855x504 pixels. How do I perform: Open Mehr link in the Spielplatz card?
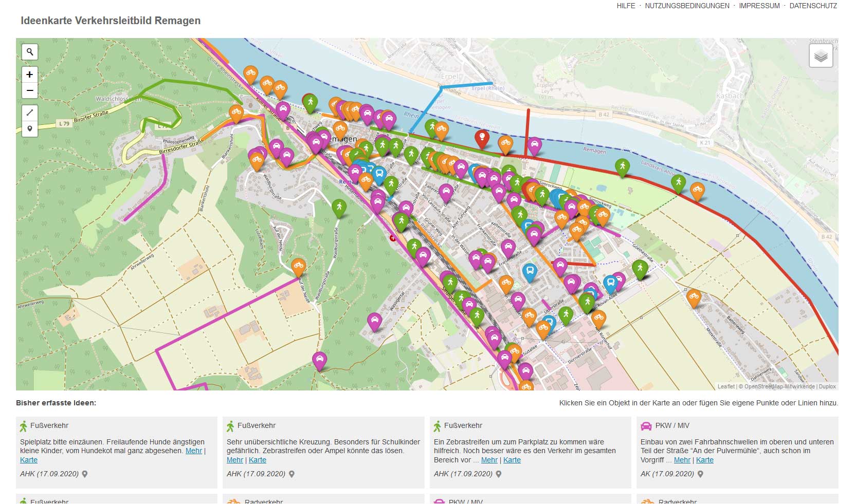pyautogui.click(x=194, y=451)
